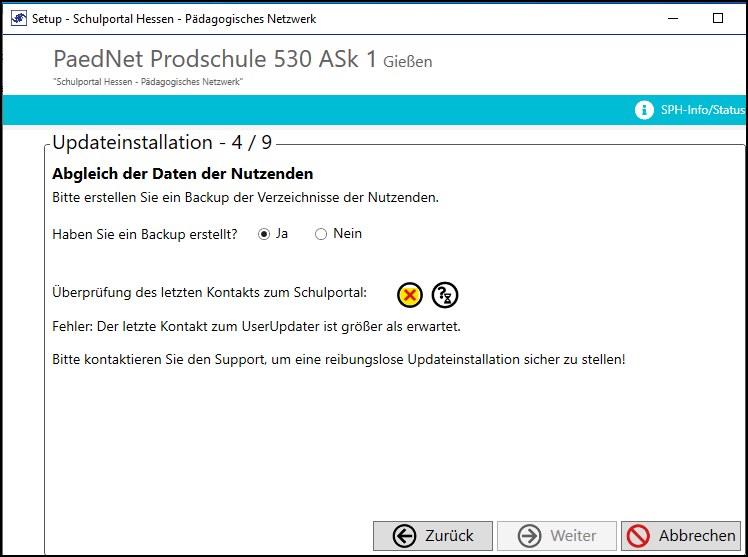Image resolution: width=748 pixels, height=557 pixels.
Task: Cancel setup with the Abbrechen button
Action: tap(681, 536)
